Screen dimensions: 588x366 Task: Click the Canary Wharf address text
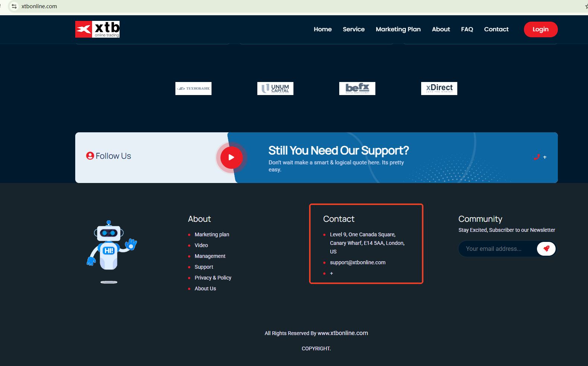click(x=367, y=243)
